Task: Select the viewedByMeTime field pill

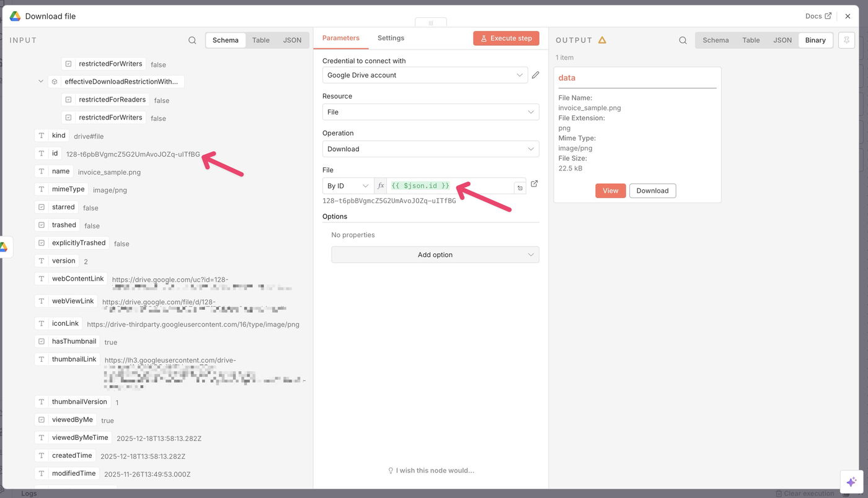Action: click(x=73, y=438)
